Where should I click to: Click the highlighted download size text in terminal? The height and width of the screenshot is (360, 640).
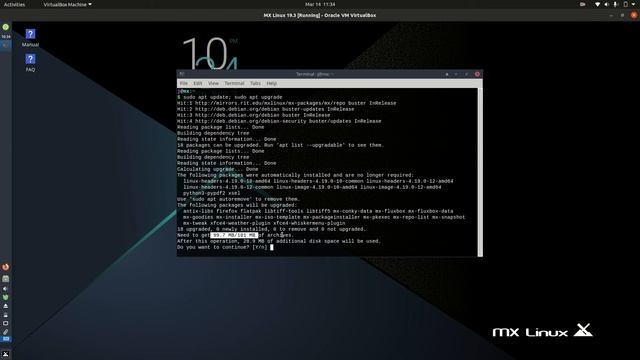[x=234, y=235]
